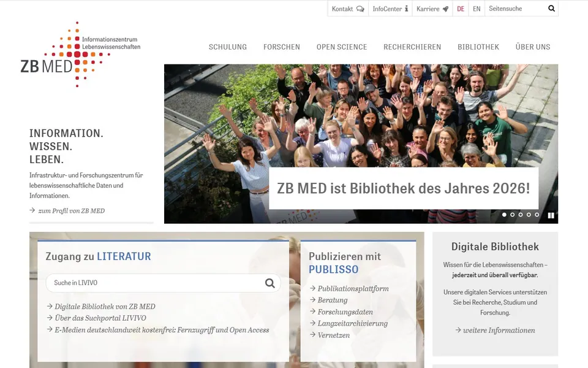Screen dimensions: 588x368
Task: Open the Kontakt link
Action: click(x=348, y=9)
